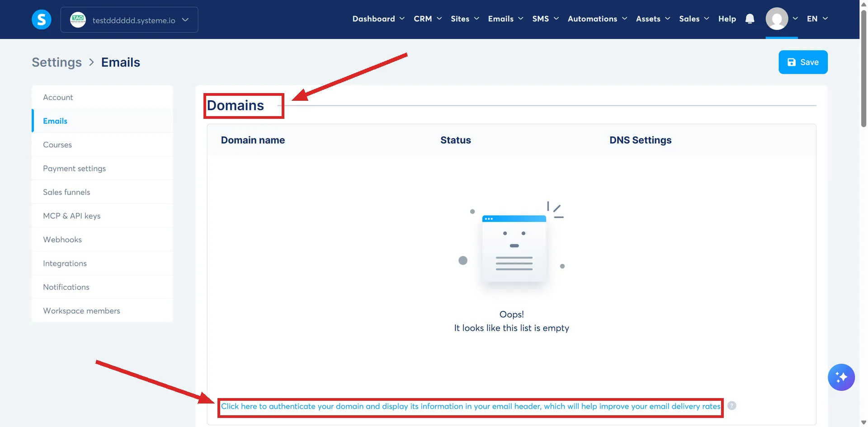Open the AI assistant sparkle button
Viewport: 868px width, 427px height.
841,377
